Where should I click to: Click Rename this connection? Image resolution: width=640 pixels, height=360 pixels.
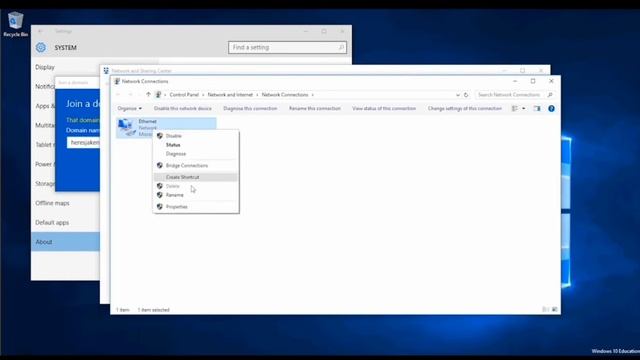click(x=315, y=109)
